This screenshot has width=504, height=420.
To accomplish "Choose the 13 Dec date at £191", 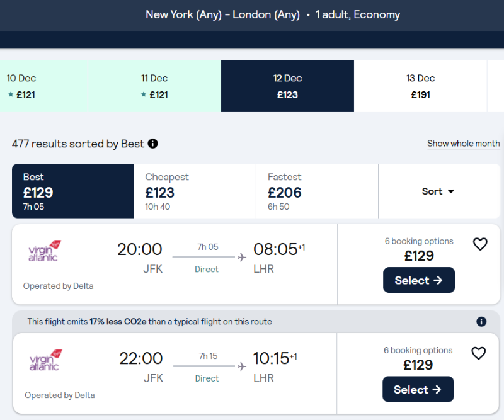I will pyautogui.click(x=420, y=86).
